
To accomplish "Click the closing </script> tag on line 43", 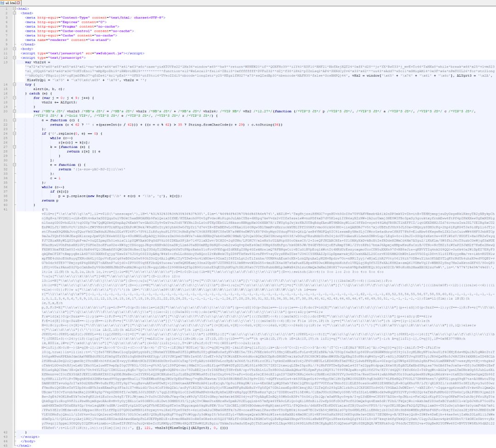I will point(30,437).
